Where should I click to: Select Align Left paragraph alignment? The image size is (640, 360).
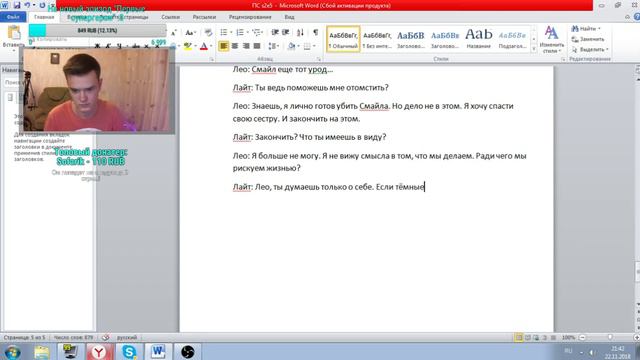pyautogui.click(x=223, y=46)
